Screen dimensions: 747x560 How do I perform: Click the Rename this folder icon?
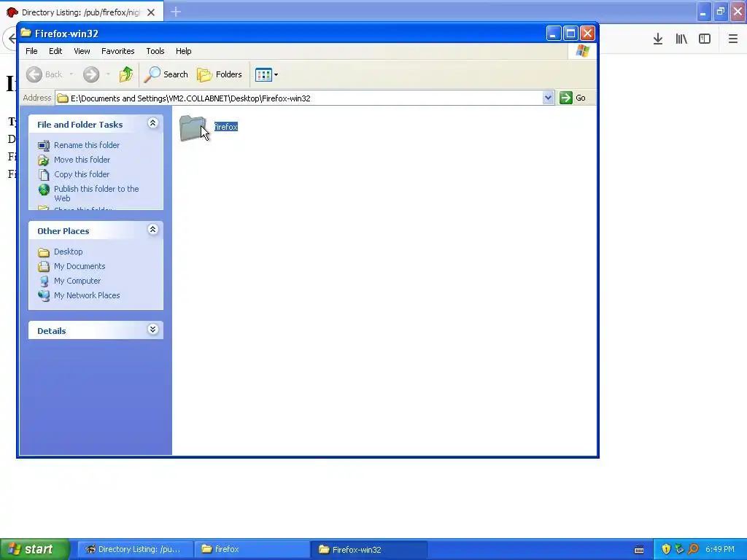(x=43, y=145)
